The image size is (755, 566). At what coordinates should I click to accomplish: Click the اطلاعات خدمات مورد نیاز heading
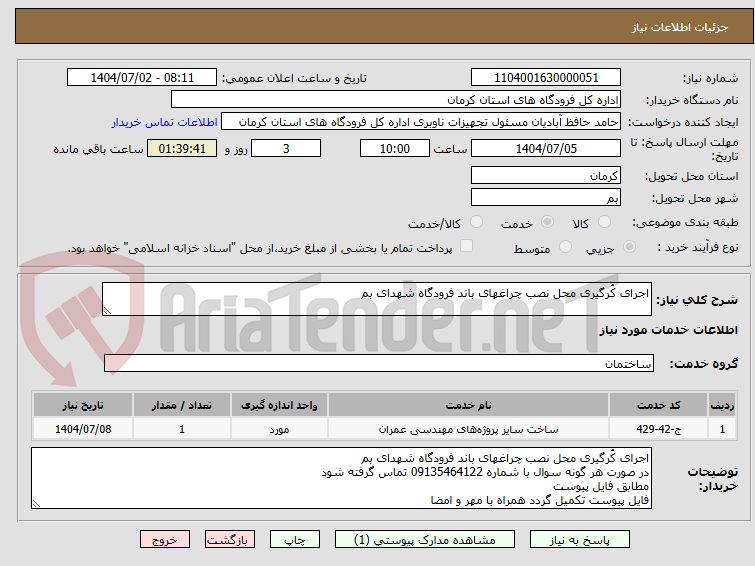(x=668, y=330)
